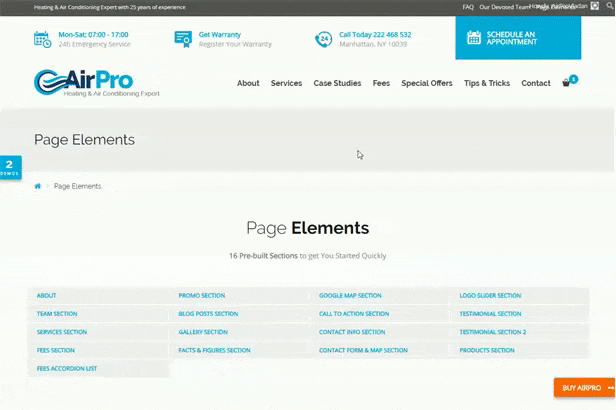Click Register Your Warranty text
The width and height of the screenshot is (616, 410).
tap(235, 44)
